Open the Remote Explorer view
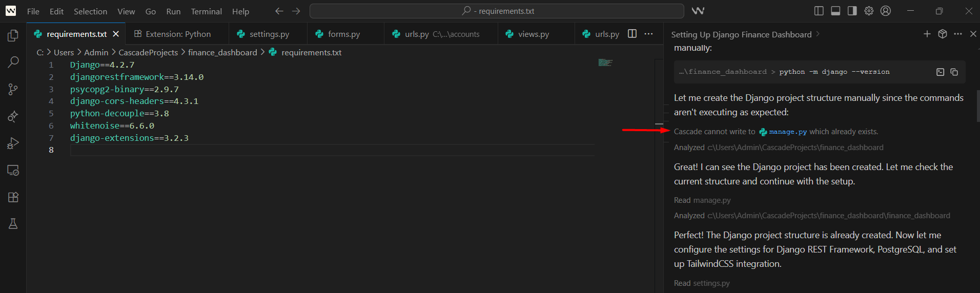 (x=13, y=170)
